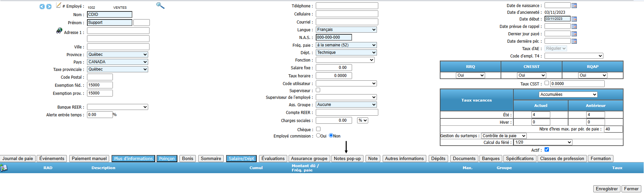Expand the Fréq. paie dropdown
Screen dimensions: 644x193
(x=346, y=45)
